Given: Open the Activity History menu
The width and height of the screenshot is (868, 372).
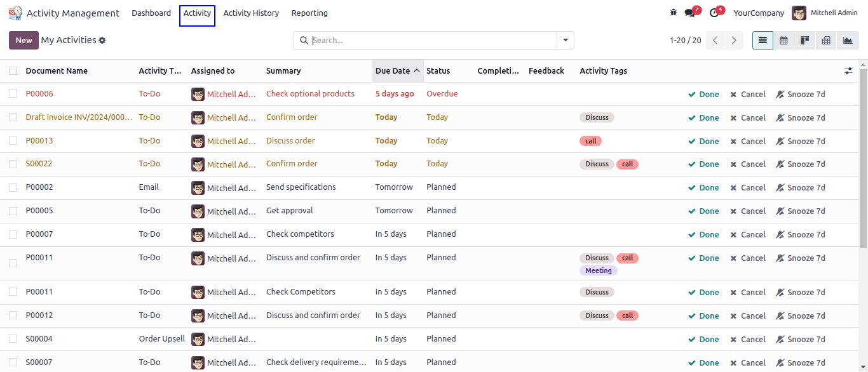Looking at the screenshot, I should (x=251, y=13).
